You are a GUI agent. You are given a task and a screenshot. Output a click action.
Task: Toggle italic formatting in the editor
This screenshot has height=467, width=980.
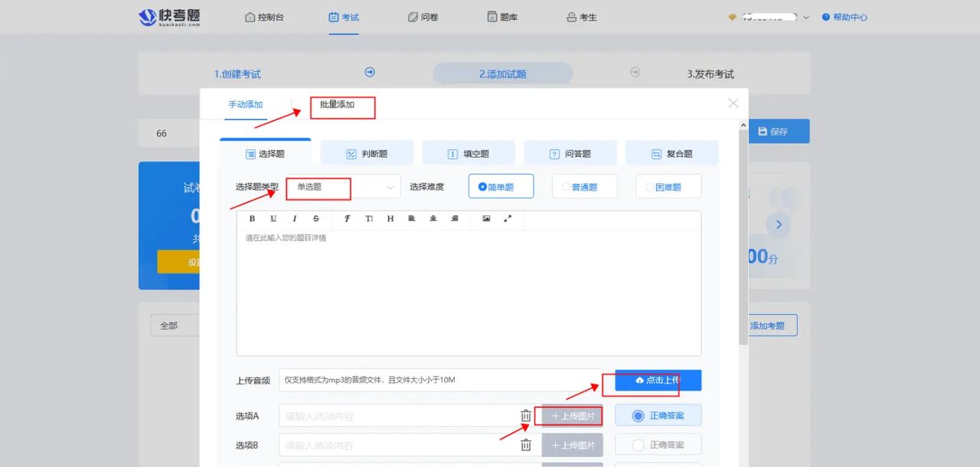[295, 218]
